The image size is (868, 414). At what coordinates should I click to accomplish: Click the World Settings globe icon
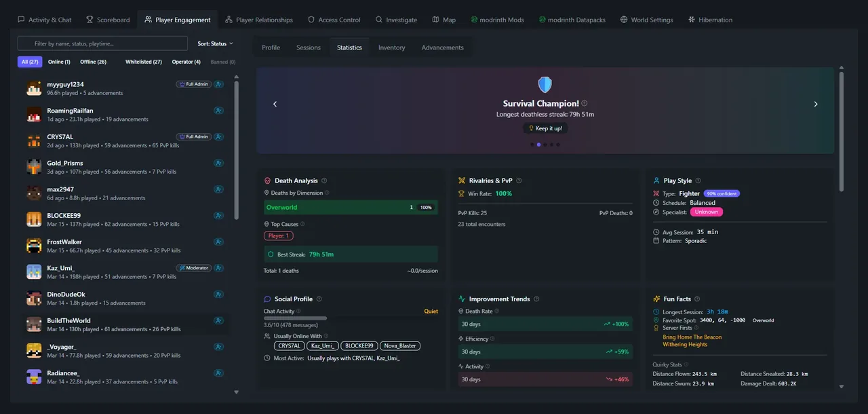(625, 20)
